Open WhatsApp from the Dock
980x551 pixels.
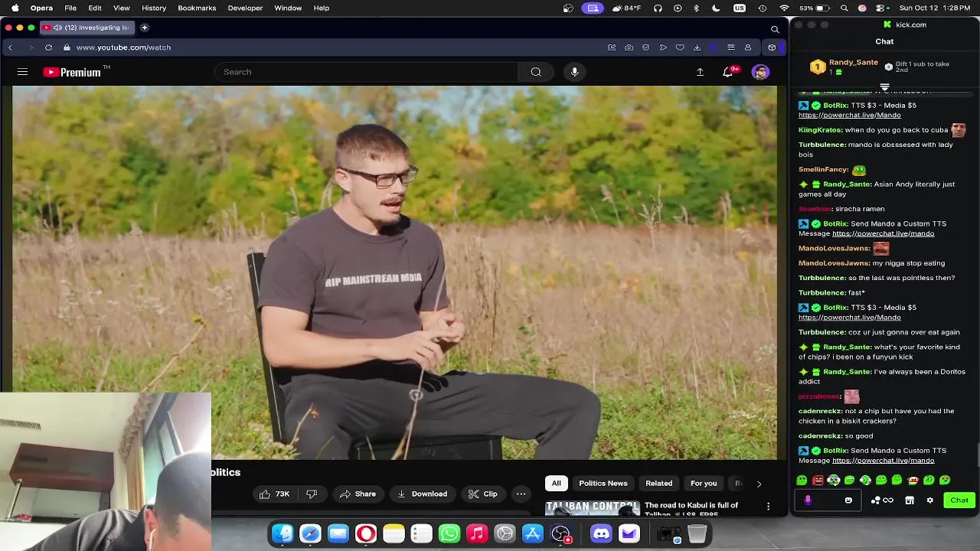point(449,533)
